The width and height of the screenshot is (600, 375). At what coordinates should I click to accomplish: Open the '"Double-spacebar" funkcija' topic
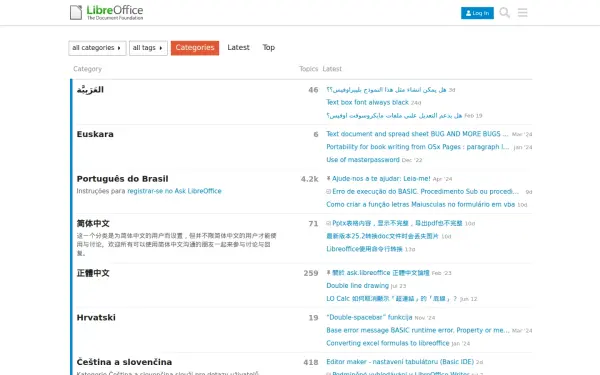(369, 317)
